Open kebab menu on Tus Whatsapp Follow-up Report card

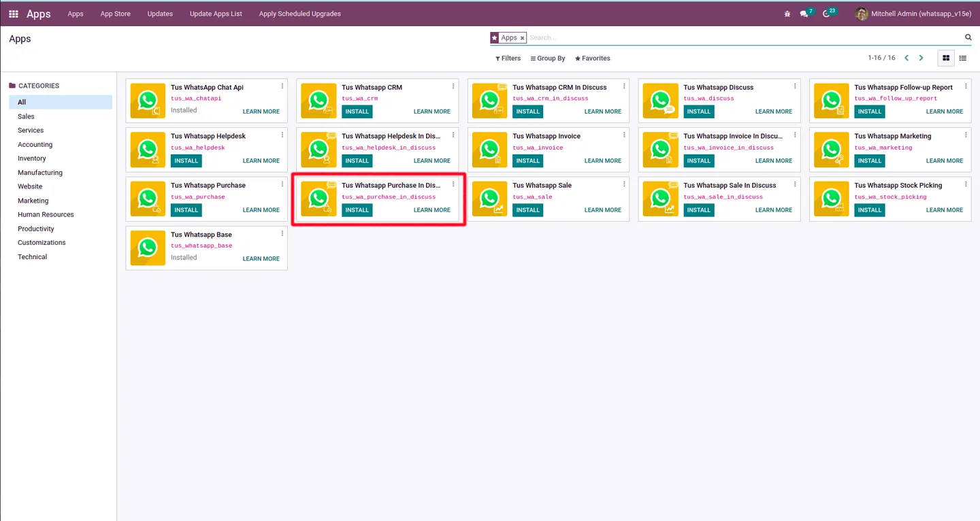point(966,86)
